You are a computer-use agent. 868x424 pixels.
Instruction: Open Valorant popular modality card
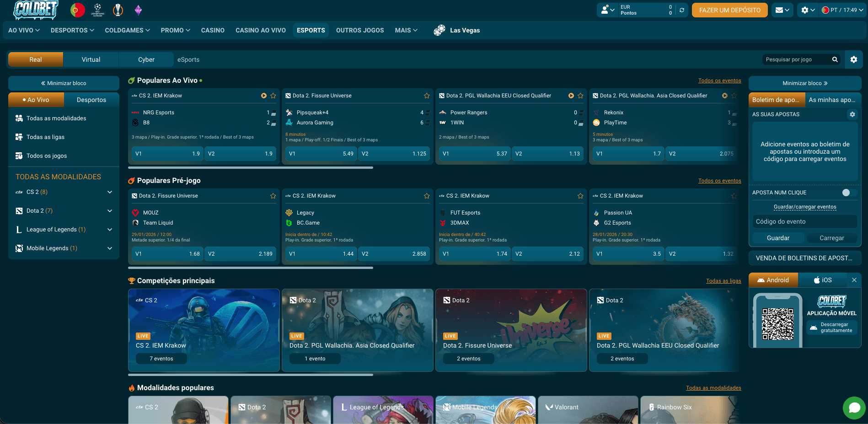tap(588, 410)
